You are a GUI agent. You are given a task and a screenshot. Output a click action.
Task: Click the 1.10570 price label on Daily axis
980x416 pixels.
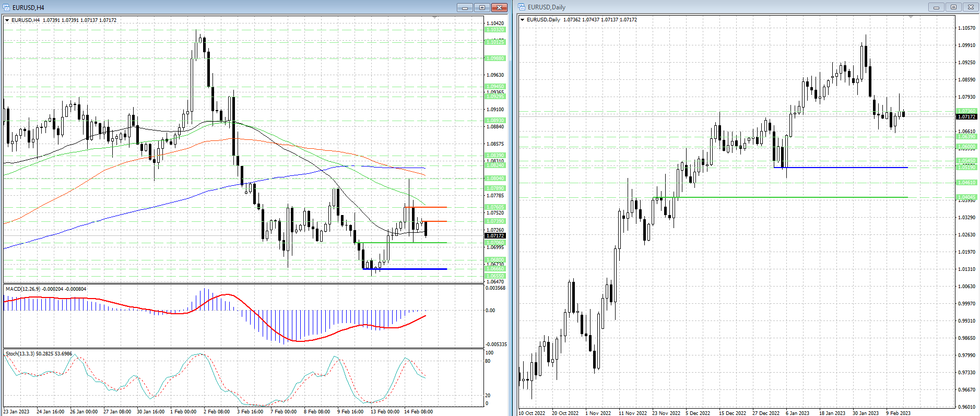click(x=967, y=28)
